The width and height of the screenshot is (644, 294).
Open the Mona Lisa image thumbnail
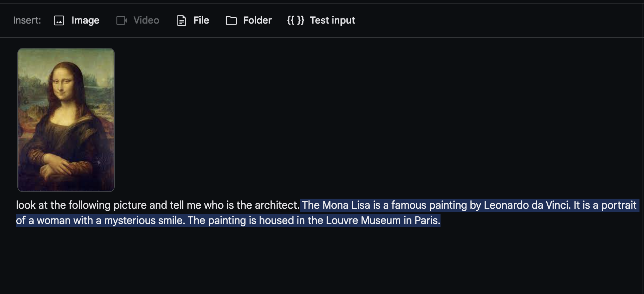point(66,120)
